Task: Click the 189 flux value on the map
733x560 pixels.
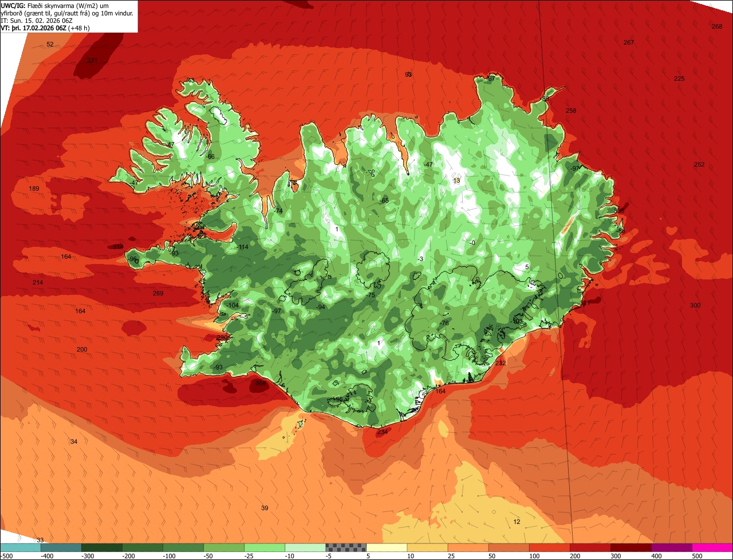Action: point(34,188)
